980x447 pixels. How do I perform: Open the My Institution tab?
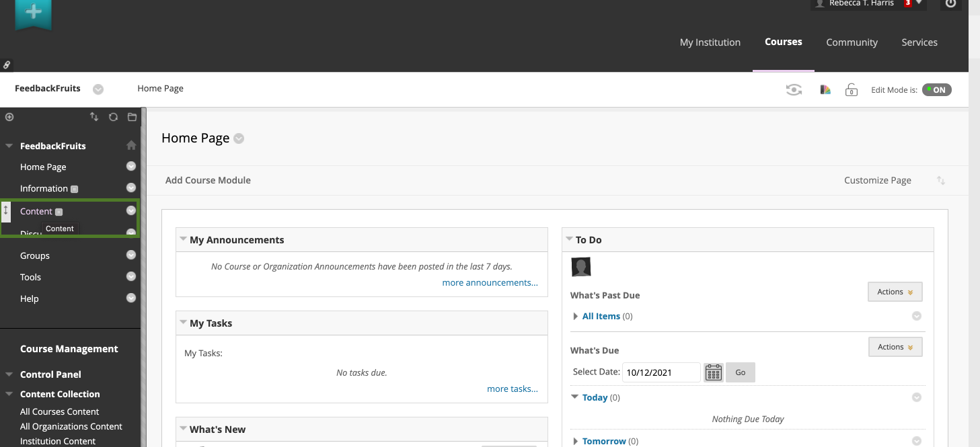coord(710,42)
